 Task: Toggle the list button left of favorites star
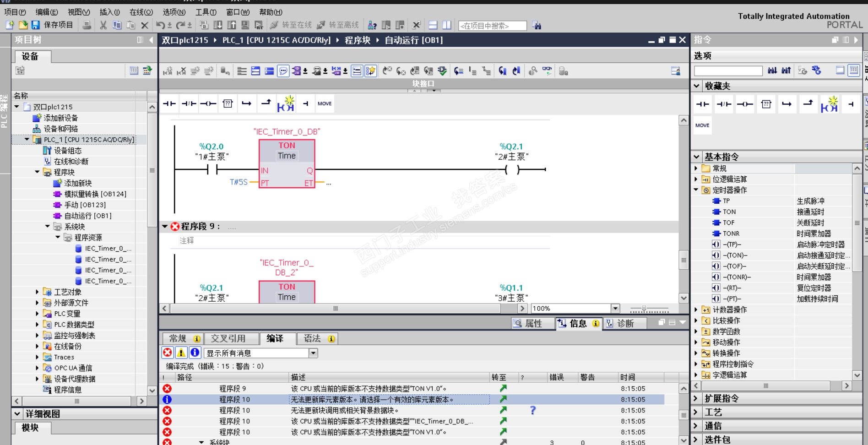357,71
